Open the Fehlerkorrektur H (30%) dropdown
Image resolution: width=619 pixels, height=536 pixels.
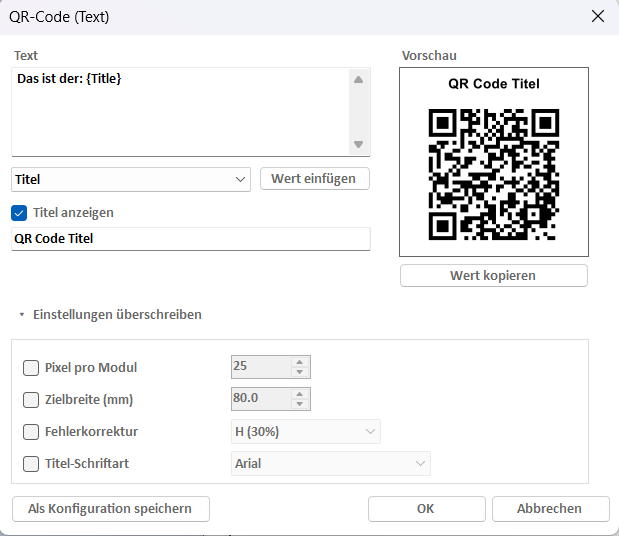(x=306, y=431)
